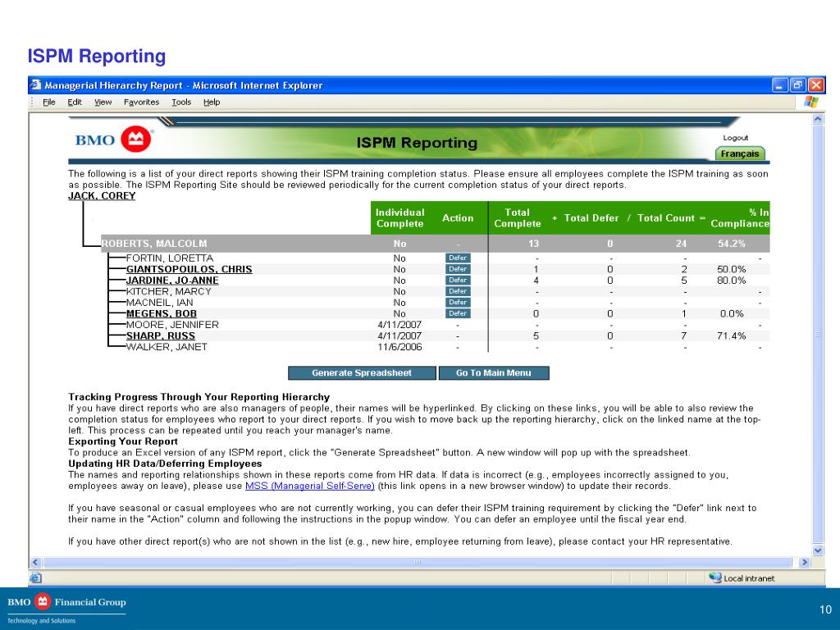The width and height of the screenshot is (840, 630).
Task: Open the Tools menu
Action: (x=181, y=102)
